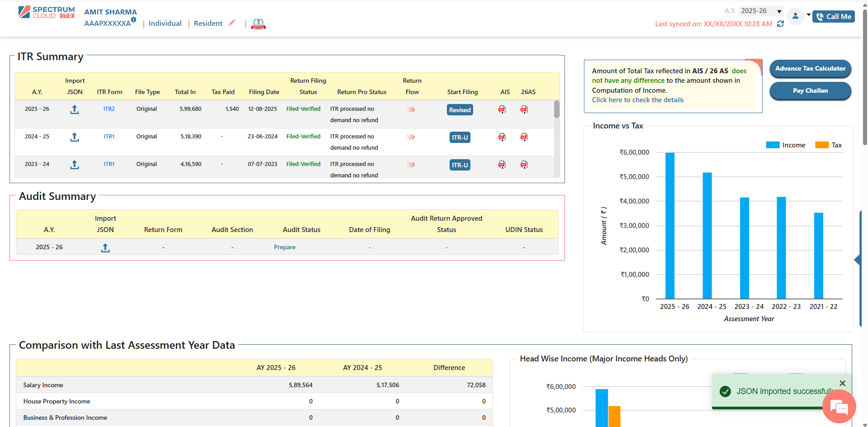Screen dimensions: 868x427
Task: Toggle Tax series in chart legend
Action: (x=828, y=145)
